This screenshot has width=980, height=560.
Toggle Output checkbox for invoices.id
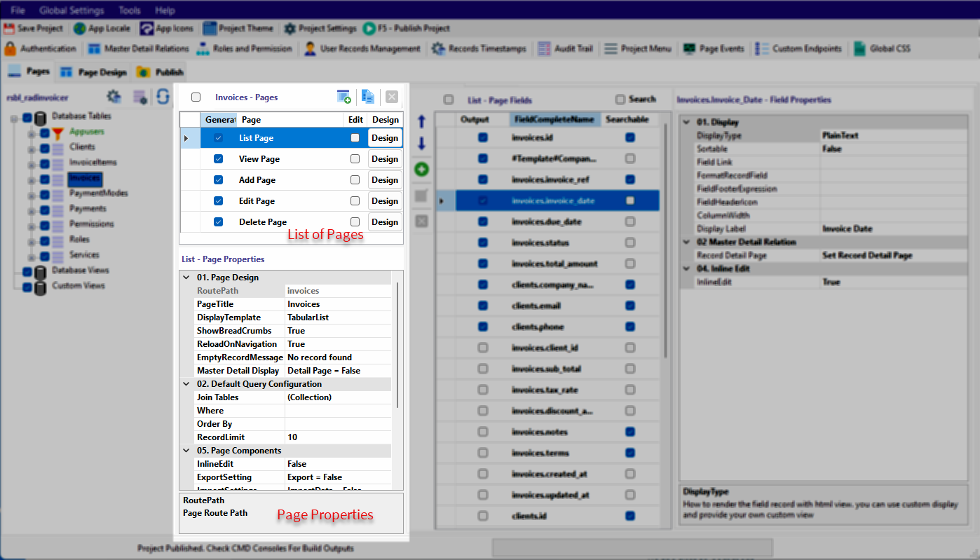point(483,138)
